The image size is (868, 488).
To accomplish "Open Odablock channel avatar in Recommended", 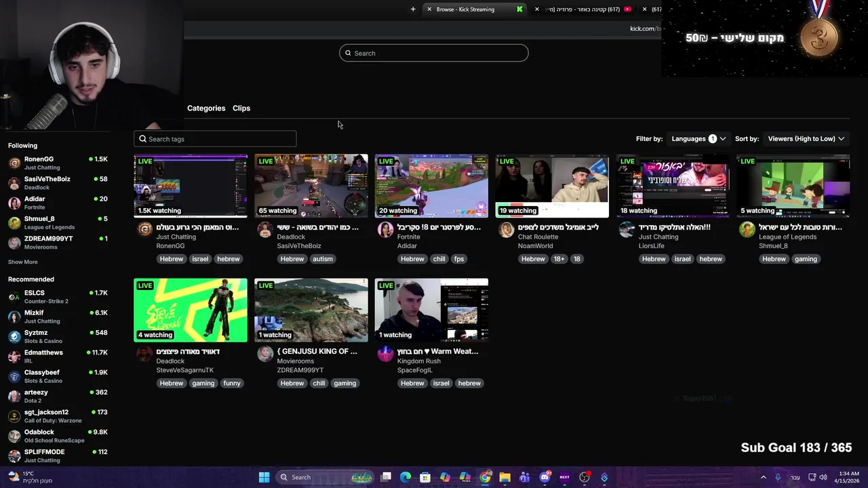I will pyautogui.click(x=14, y=436).
